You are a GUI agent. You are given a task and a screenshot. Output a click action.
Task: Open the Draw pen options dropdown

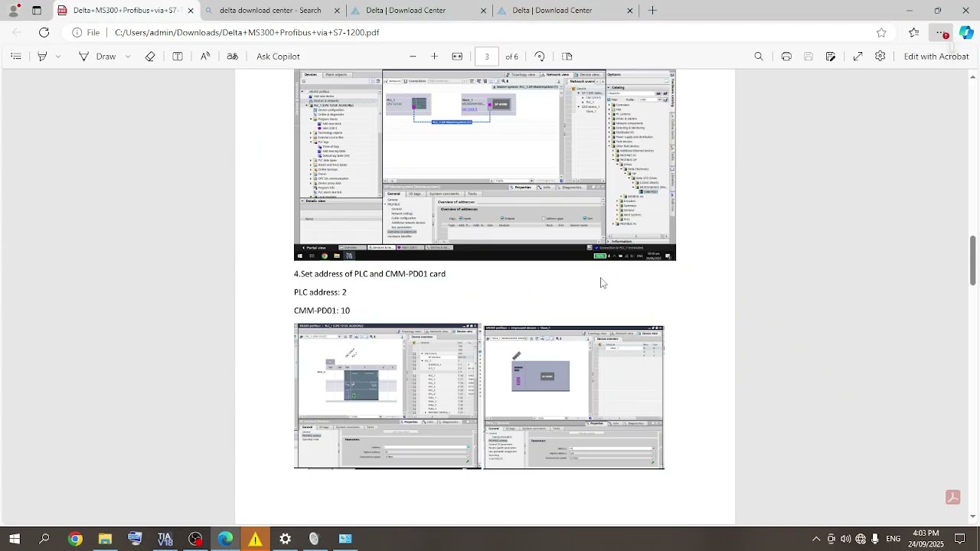coord(128,56)
